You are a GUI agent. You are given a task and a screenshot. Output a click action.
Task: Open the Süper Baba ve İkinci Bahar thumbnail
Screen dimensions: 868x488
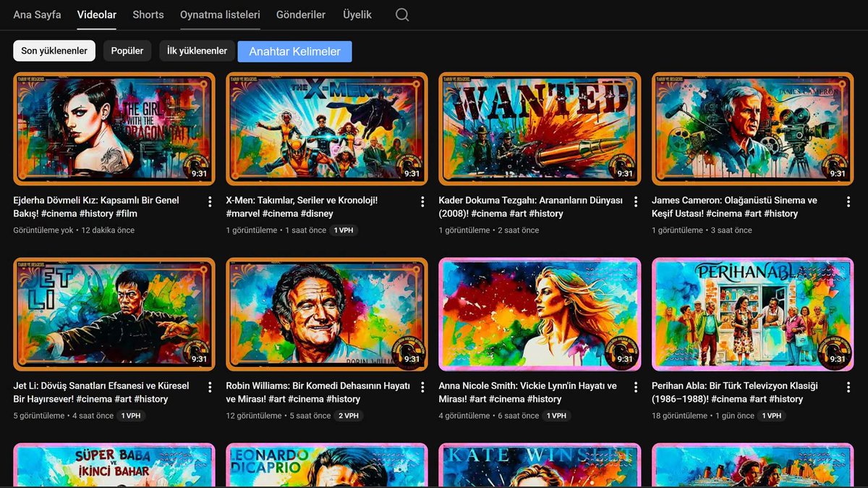point(114,466)
